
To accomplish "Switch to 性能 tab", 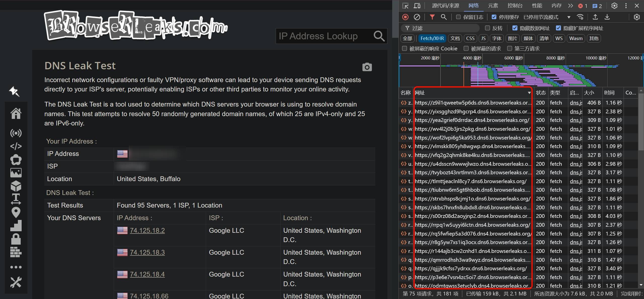I will click(537, 6).
